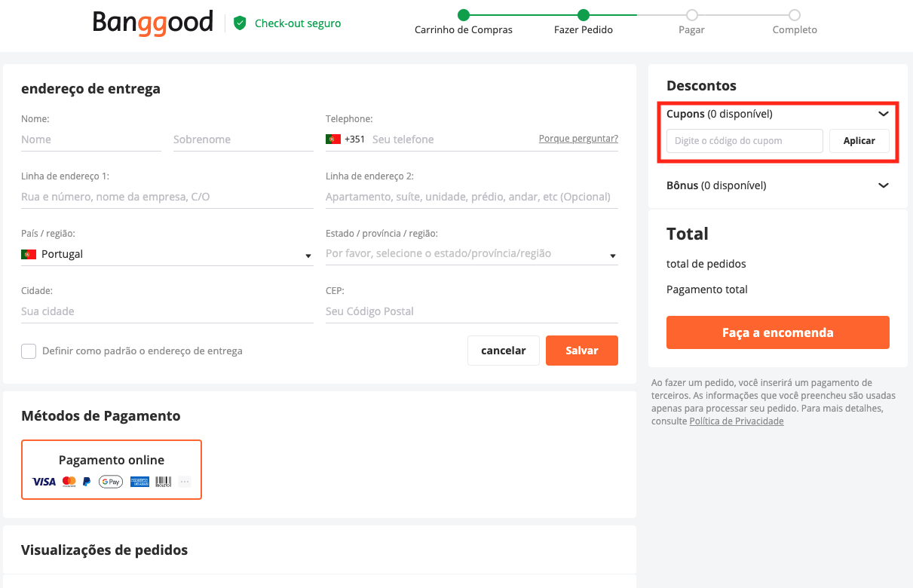This screenshot has width=913, height=588.
Task: Collapse the Cupons section chevron
Action: [x=884, y=115]
